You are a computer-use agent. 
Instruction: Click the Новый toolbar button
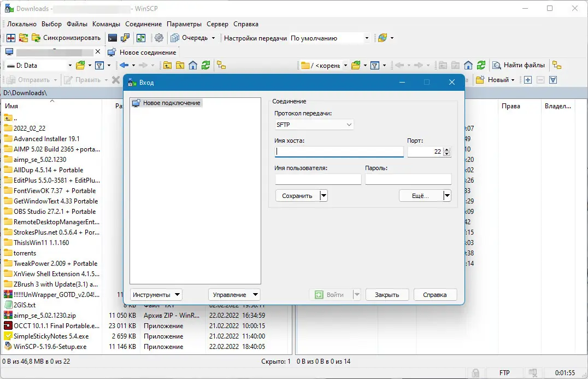pyautogui.click(x=495, y=79)
